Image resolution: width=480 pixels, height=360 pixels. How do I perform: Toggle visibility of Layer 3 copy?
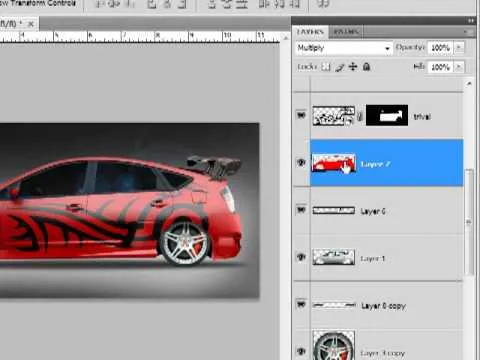(301, 351)
